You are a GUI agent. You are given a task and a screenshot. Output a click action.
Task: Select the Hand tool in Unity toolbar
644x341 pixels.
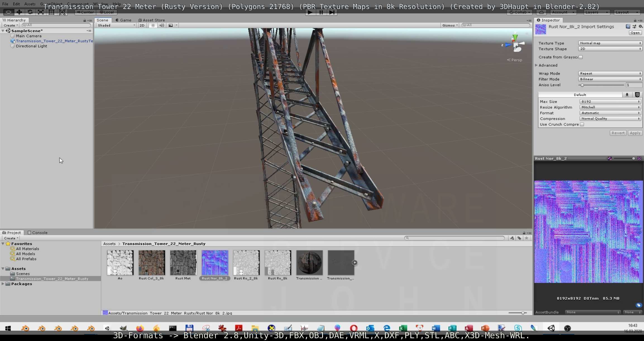pos(8,12)
